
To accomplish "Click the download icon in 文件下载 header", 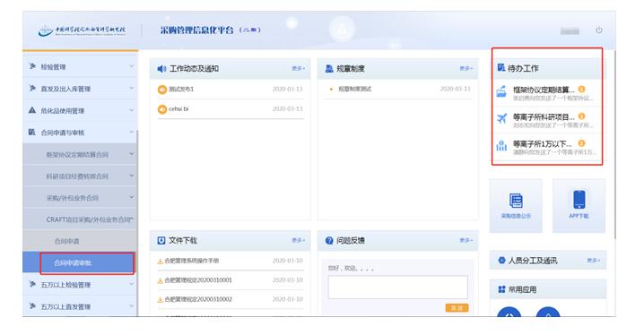I will (161, 240).
